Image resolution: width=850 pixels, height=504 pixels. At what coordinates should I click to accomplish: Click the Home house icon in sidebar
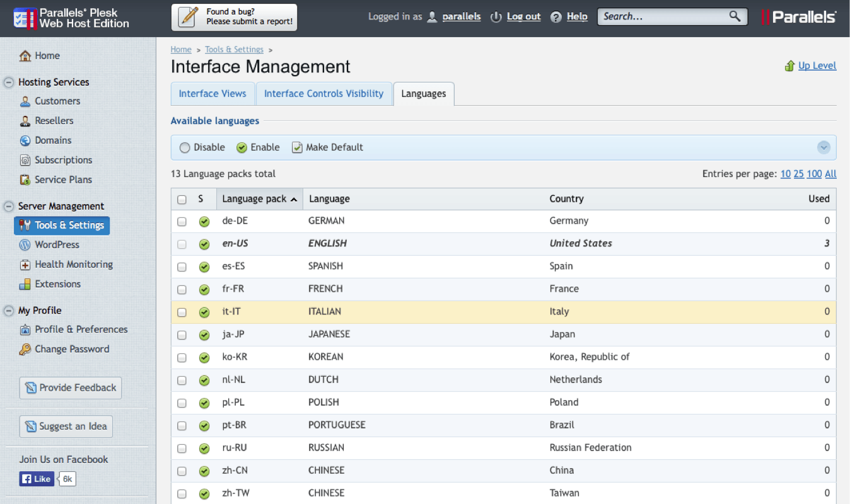(25, 55)
